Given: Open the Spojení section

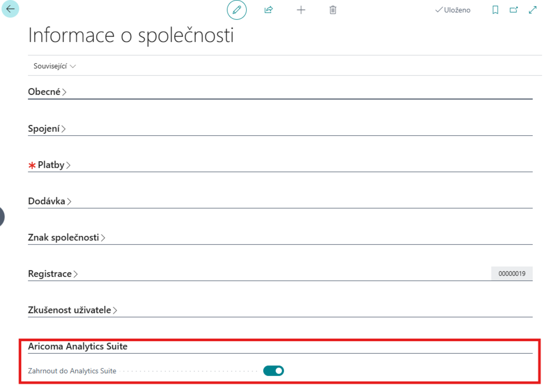Looking at the screenshot, I should tap(45, 128).
